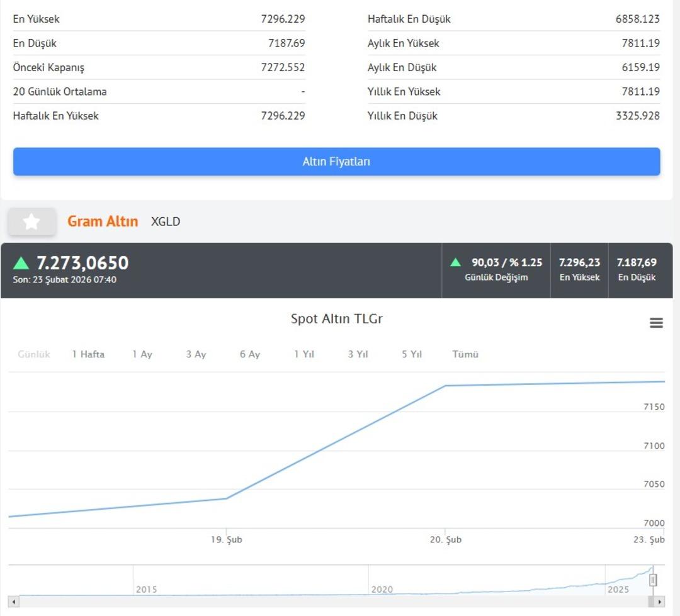This screenshot has height=616, width=680.
Task: Click the star favorite icon
Action: (31, 221)
